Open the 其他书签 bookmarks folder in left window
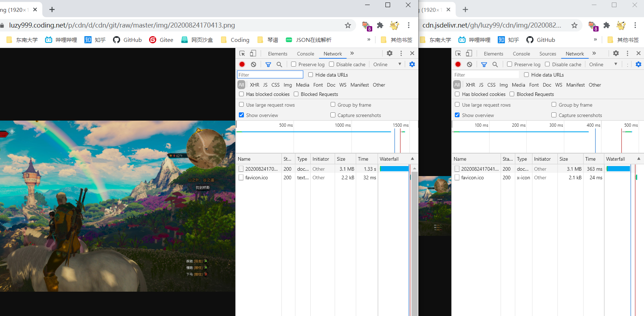The image size is (644, 316). 397,40
